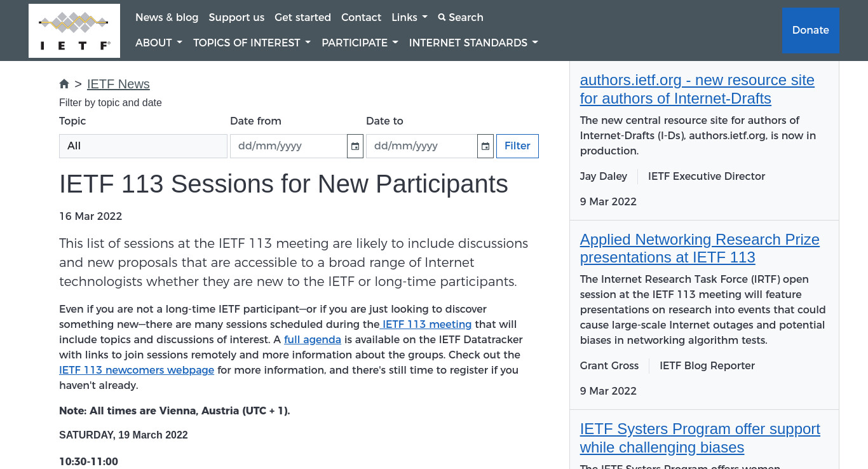The image size is (868, 469).
Task: Expand the INTERNET STANDARDS menu
Action: pos(473,43)
